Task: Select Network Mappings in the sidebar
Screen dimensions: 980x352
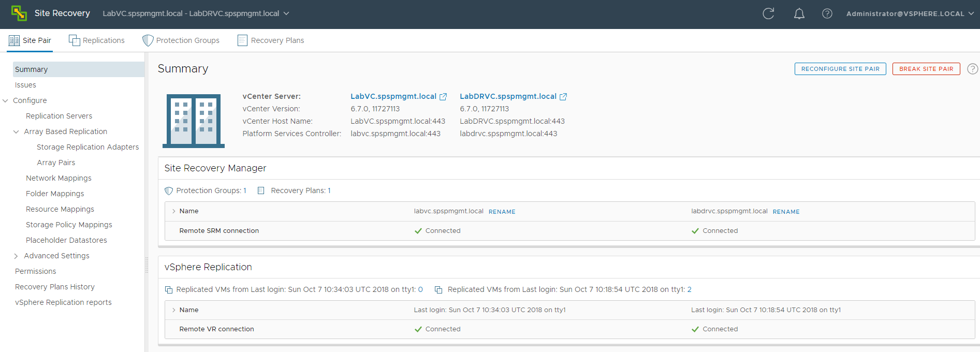Action: [58, 178]
